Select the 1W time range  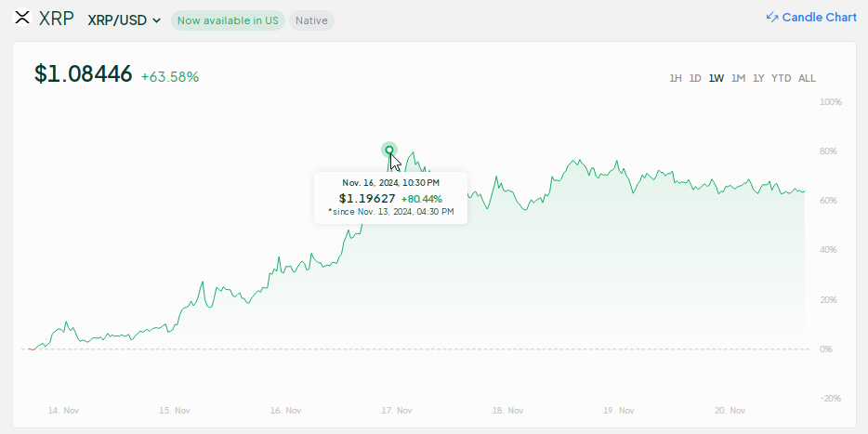717,78
